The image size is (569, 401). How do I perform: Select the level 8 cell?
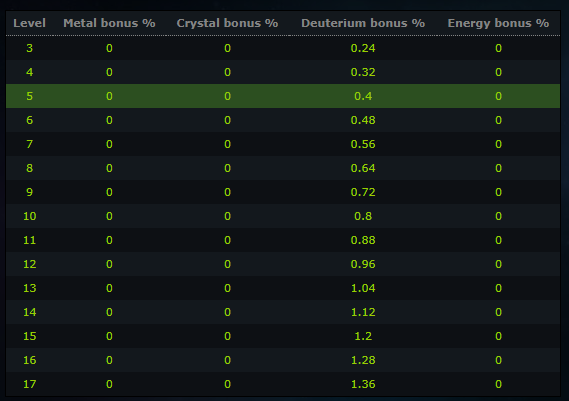(x=29, y=168)
